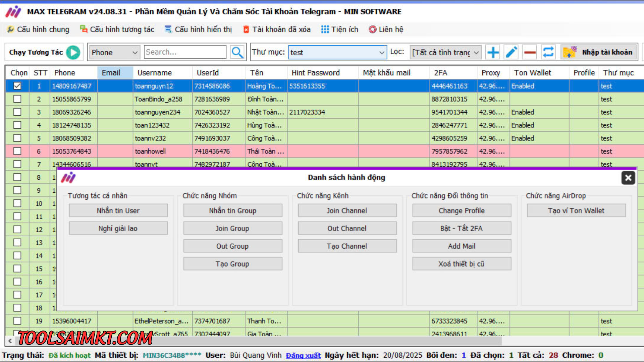Check the box for row 3 toannguyen234

click(x=17, y=112)
